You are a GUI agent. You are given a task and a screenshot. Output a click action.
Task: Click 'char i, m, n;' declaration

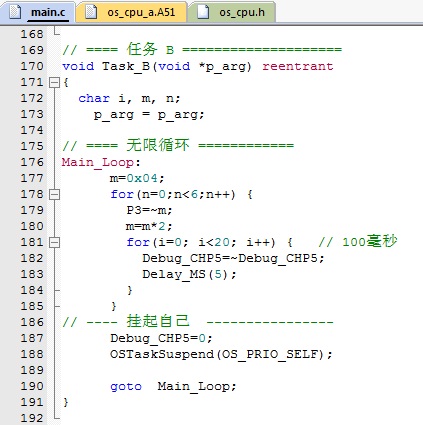pos(129,99)
